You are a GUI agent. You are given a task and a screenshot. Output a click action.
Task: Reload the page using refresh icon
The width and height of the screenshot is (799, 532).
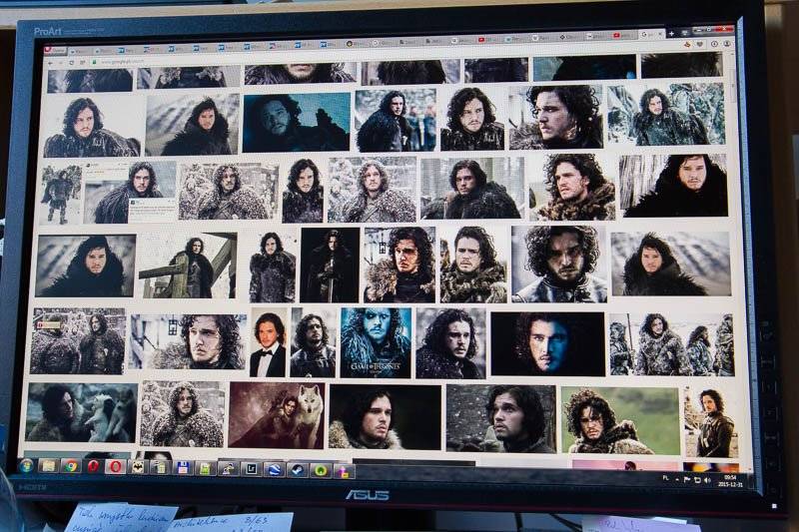(x=71, y=62)
